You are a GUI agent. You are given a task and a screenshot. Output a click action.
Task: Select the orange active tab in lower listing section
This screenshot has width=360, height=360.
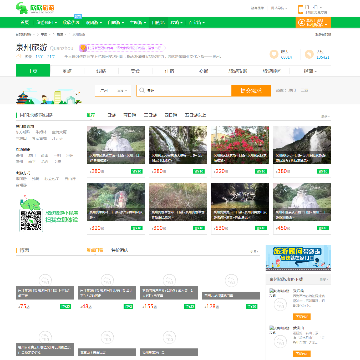(95, 250)
